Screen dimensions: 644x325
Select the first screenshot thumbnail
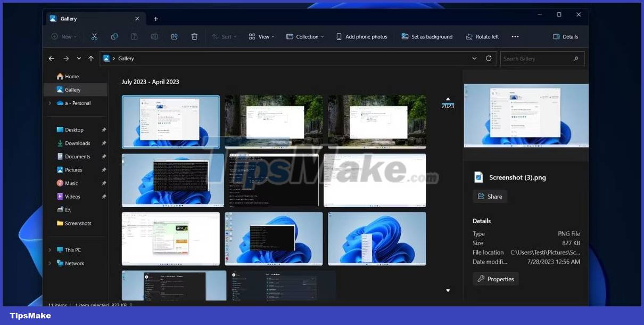tap(171, 121)
